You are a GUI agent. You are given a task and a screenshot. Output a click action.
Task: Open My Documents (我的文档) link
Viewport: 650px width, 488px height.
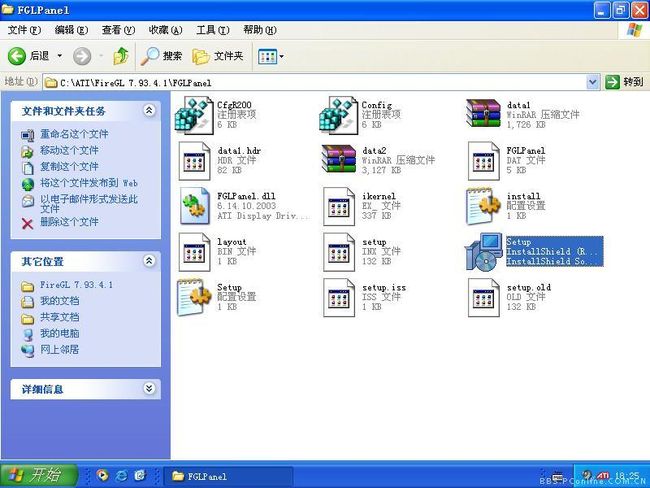coord(59,301)
